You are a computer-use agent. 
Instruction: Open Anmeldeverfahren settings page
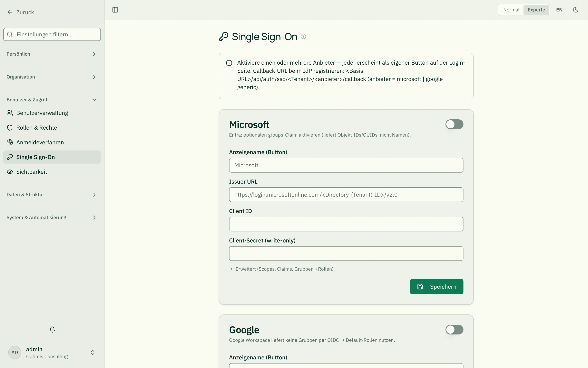(x=52, y=142)
